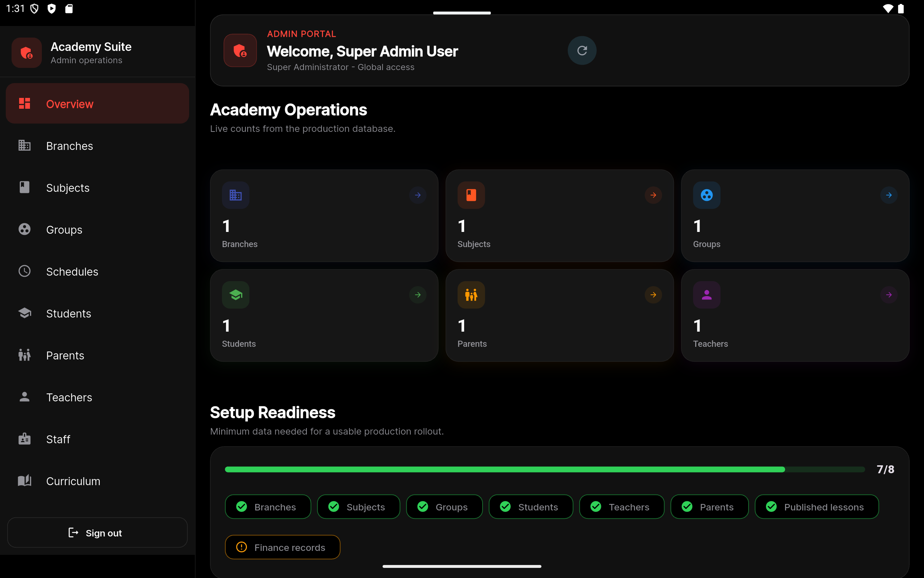924x578 pixels.
Task: Click the Parents readiness chip
Action: tap(709, 506)
